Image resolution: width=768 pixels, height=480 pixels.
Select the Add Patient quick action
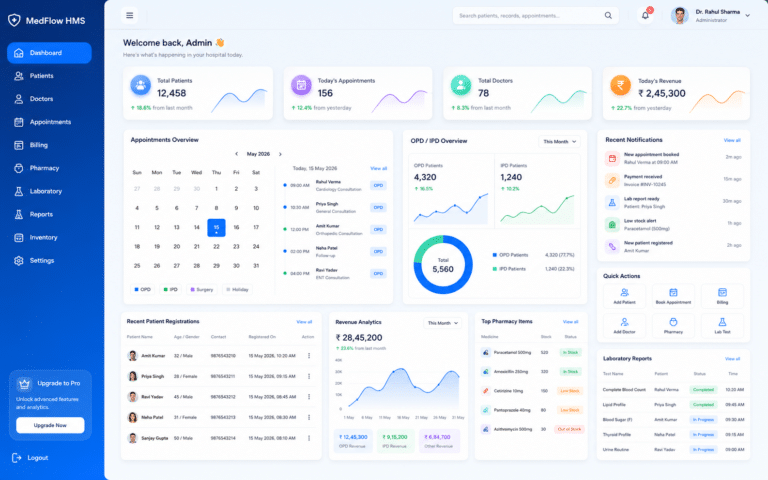click(624, 296)
